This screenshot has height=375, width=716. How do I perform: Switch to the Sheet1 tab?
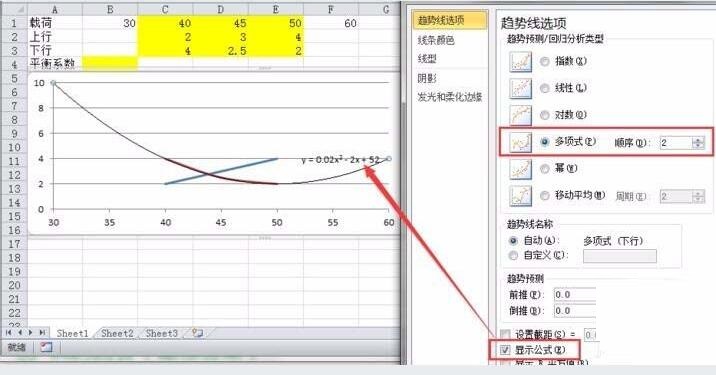click(72, 333)
